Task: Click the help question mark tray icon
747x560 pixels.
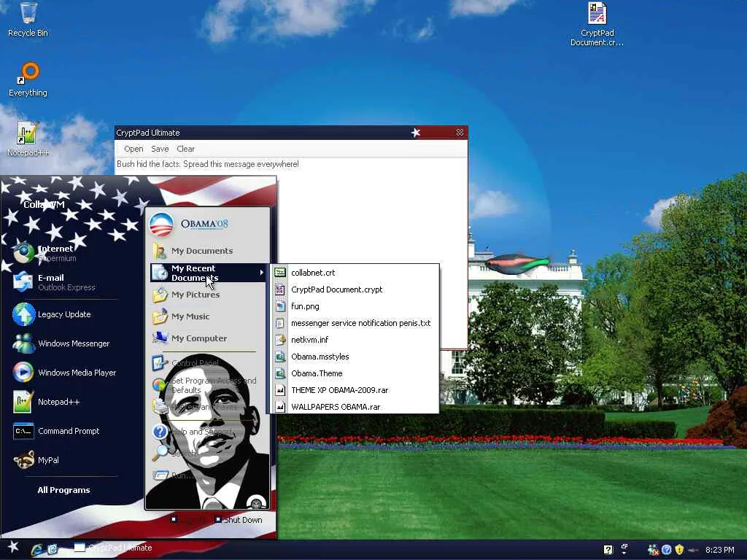Action: pyautogui.click(x=608, y=550)
